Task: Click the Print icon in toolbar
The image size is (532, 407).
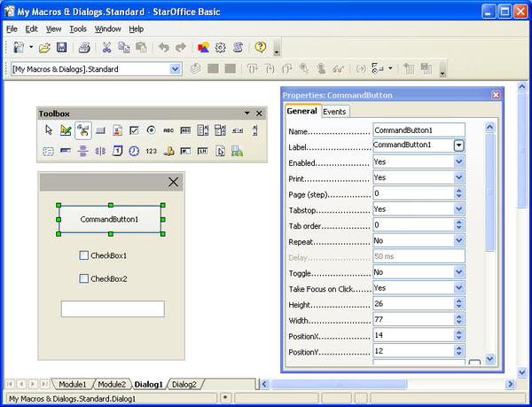Action: click(84, 47)
